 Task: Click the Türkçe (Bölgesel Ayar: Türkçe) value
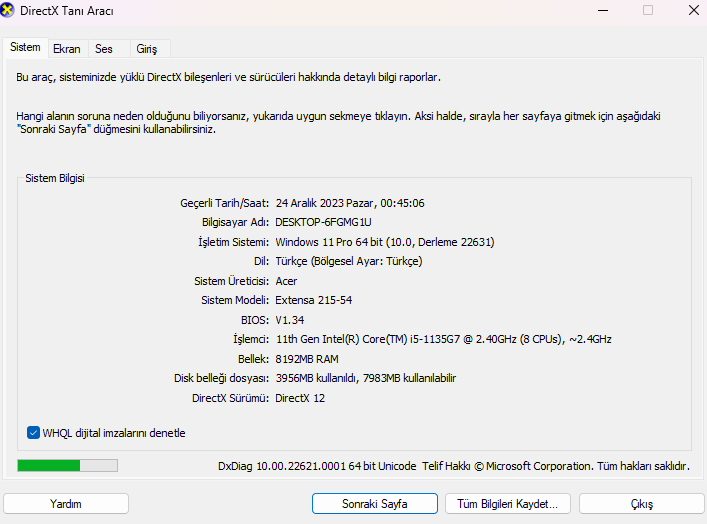pyautogui.click(x=349, y=261)
